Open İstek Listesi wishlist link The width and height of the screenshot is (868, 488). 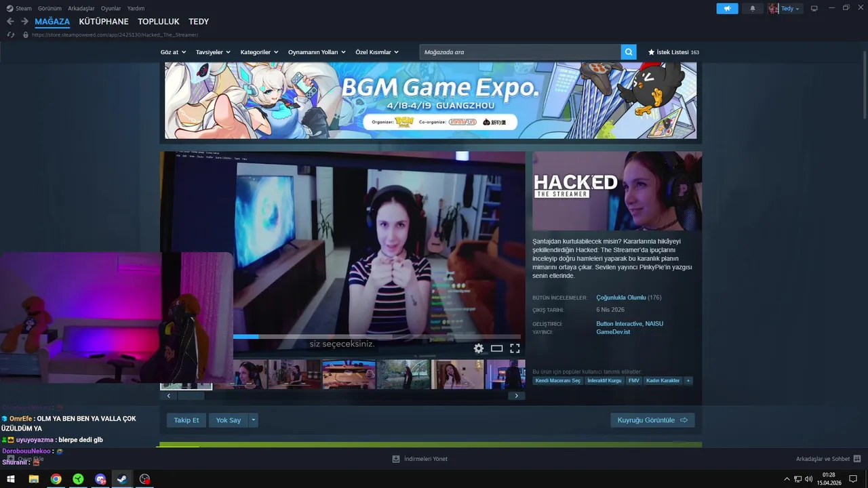click(673, 52)
